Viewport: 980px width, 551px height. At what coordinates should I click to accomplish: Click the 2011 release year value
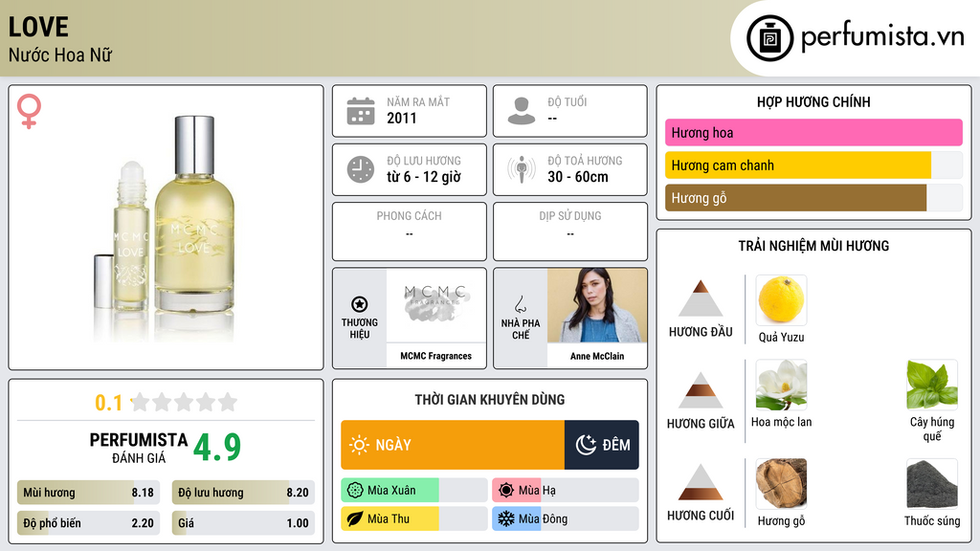coord(401,118)
